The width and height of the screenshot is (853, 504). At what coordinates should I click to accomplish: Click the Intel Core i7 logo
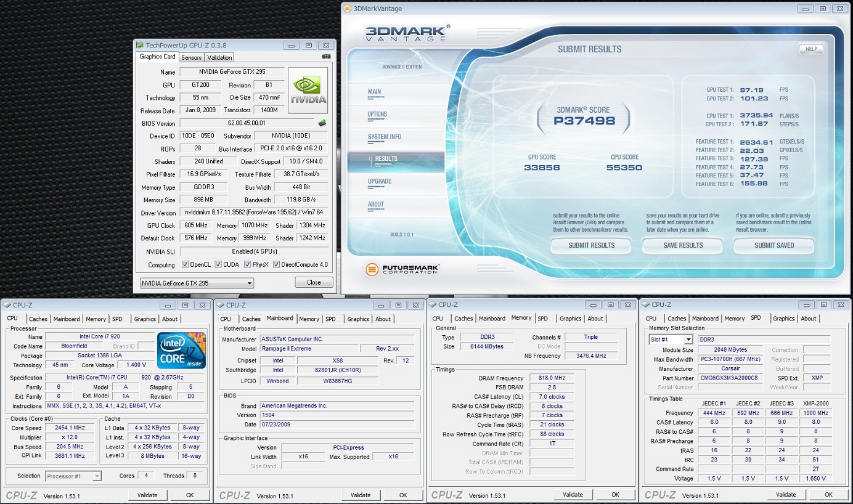click(181, 351)
